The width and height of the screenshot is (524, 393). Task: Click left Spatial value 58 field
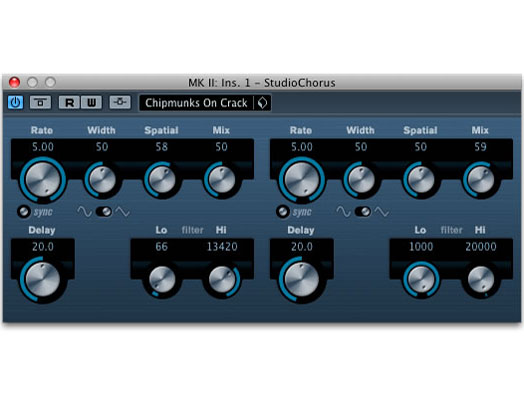click(162, 147)
